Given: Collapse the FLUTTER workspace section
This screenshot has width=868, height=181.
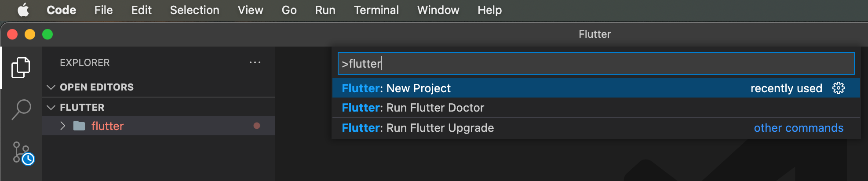Looking at the screenshot, I should click(x=51, y=107).
